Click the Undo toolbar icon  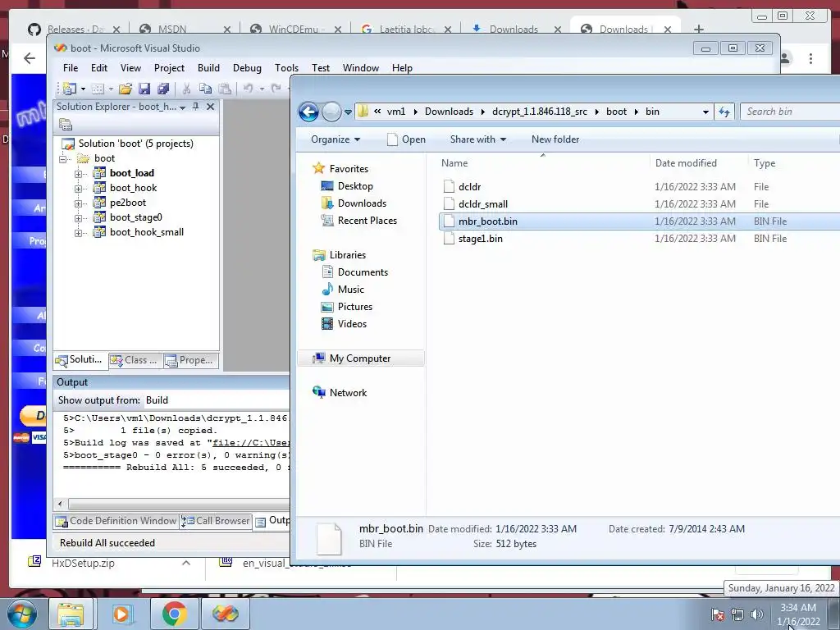tap(248, 89)
